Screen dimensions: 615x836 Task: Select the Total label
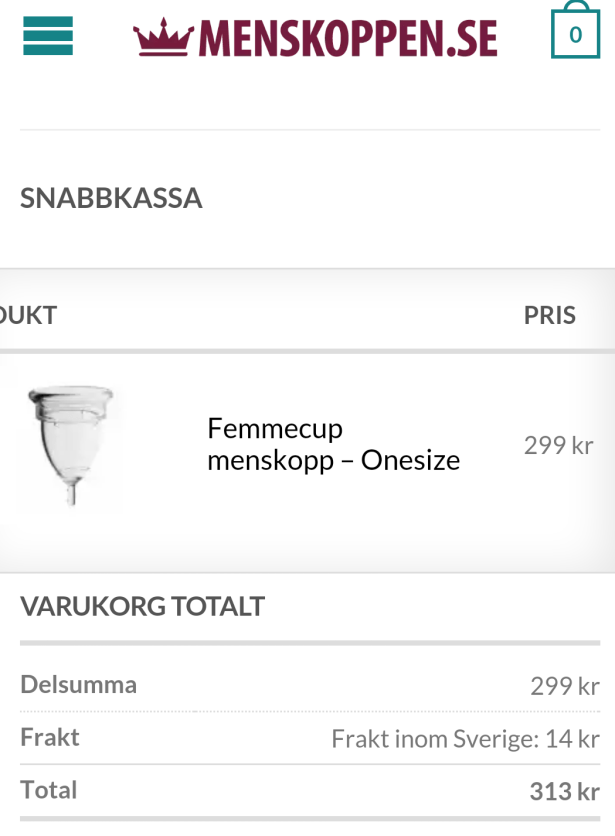49,790
